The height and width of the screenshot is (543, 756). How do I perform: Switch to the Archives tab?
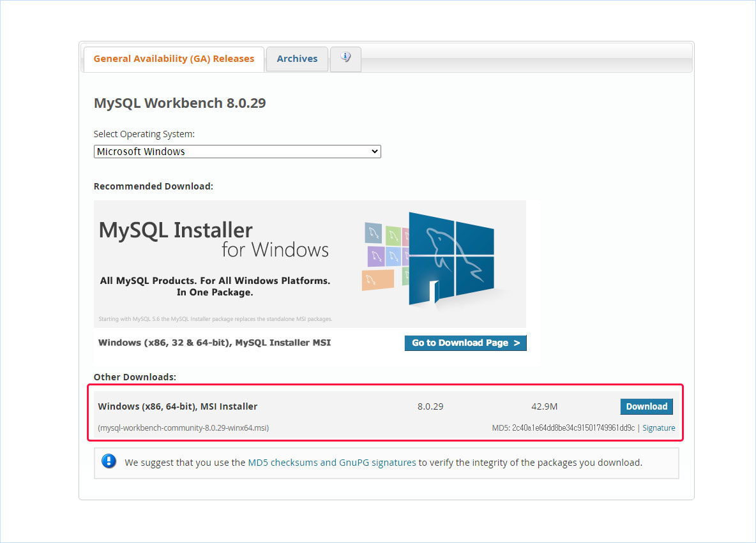tap(297, 59)
